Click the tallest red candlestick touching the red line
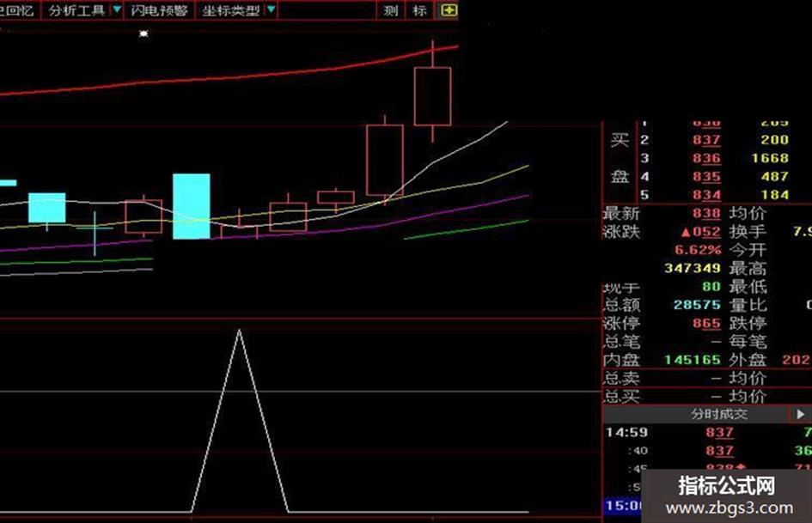Screen dimensions: 812x523 (x=432, y=96)
